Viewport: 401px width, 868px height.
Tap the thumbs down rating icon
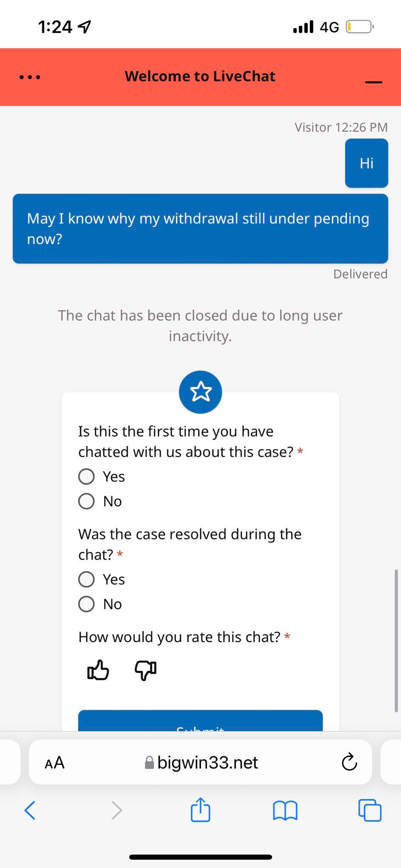click(145, 670)
